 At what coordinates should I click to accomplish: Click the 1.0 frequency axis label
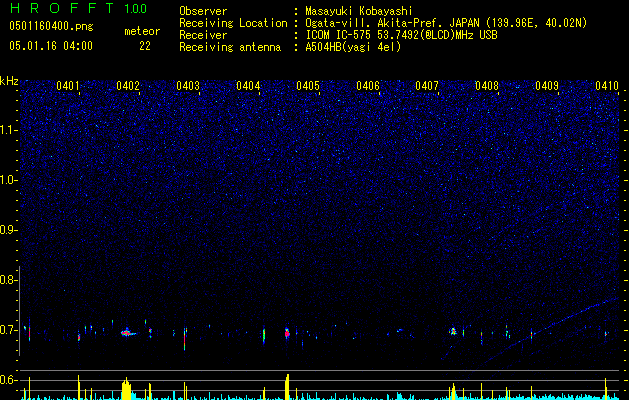coord(9,180)
